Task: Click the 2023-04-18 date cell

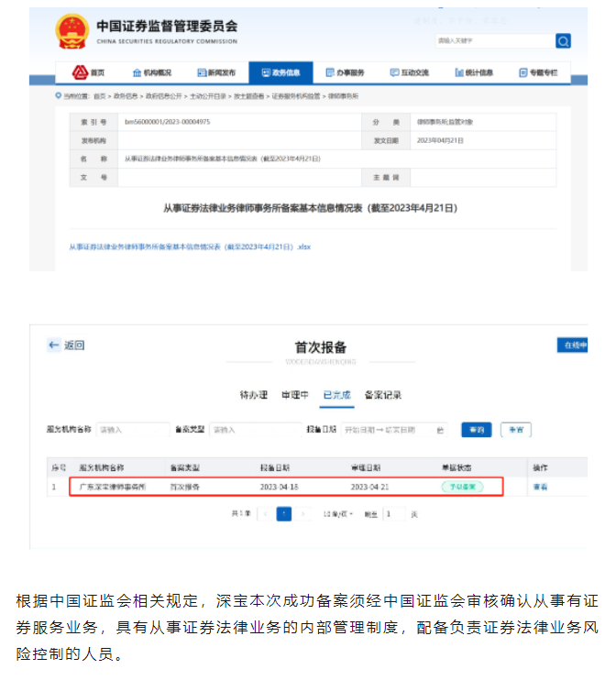Action: pyautogui.click(x=280, y=487)
